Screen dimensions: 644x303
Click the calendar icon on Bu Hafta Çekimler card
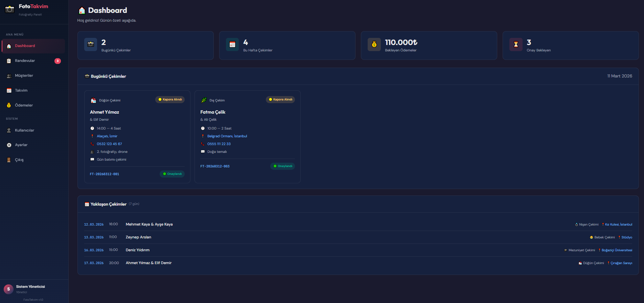tap(232, 44)
